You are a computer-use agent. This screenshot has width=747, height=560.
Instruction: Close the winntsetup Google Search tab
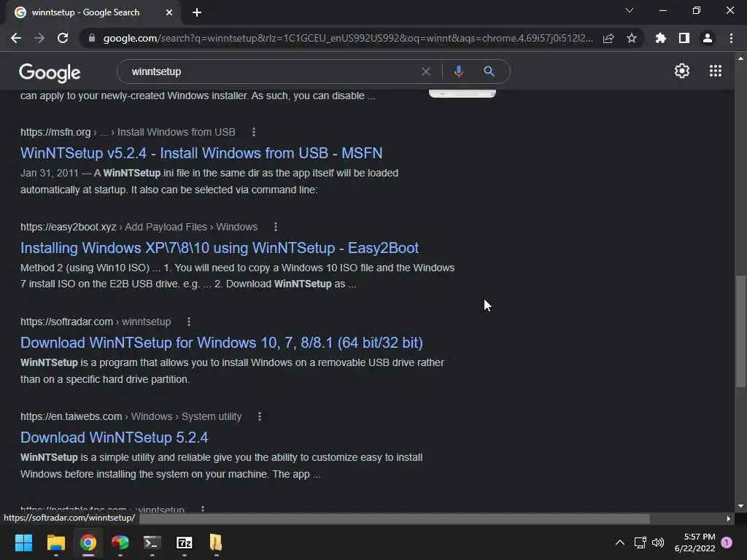[169, 12]
